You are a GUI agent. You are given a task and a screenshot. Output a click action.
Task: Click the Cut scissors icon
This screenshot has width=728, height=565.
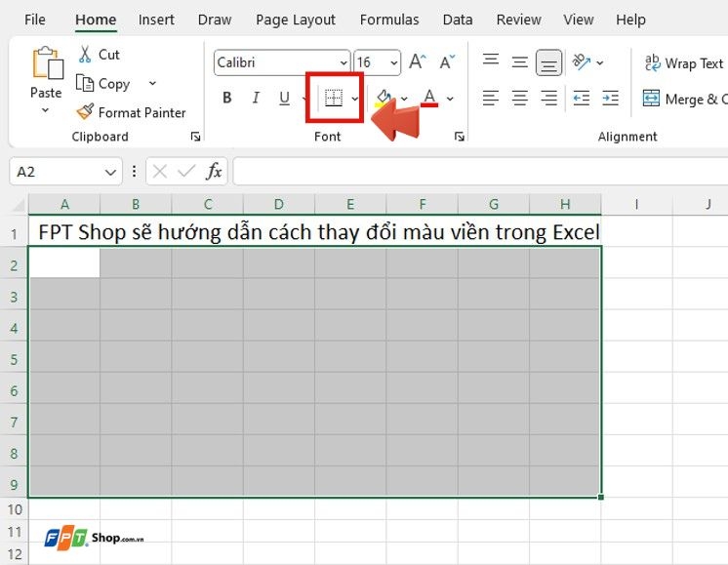(85, 55)
